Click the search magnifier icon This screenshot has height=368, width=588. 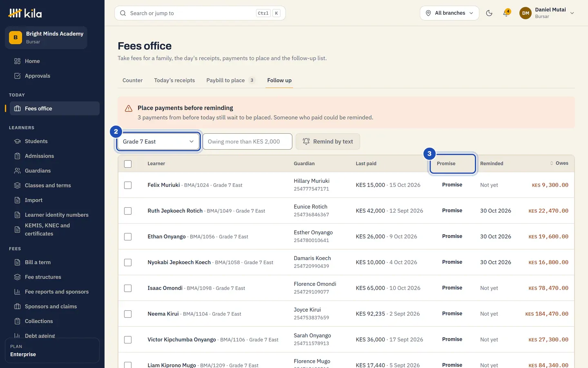tap(123, 13)
